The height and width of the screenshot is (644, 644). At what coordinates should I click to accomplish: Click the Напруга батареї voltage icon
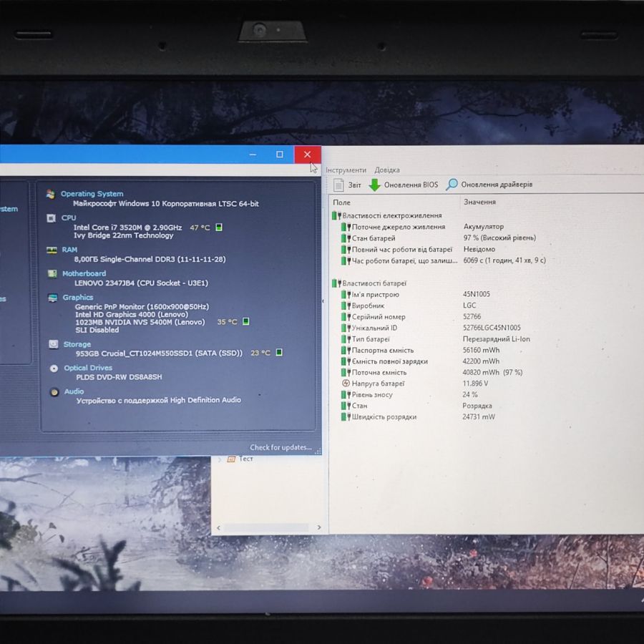coord(346,384)
